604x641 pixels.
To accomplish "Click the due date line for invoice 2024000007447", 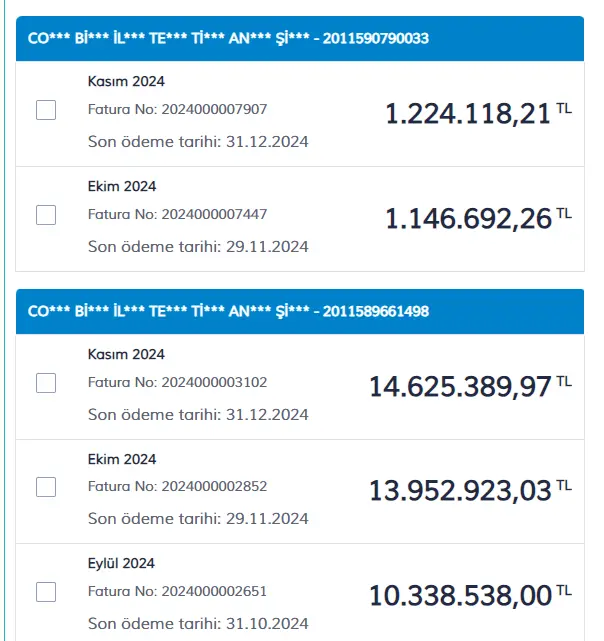I will pos(198,247).
